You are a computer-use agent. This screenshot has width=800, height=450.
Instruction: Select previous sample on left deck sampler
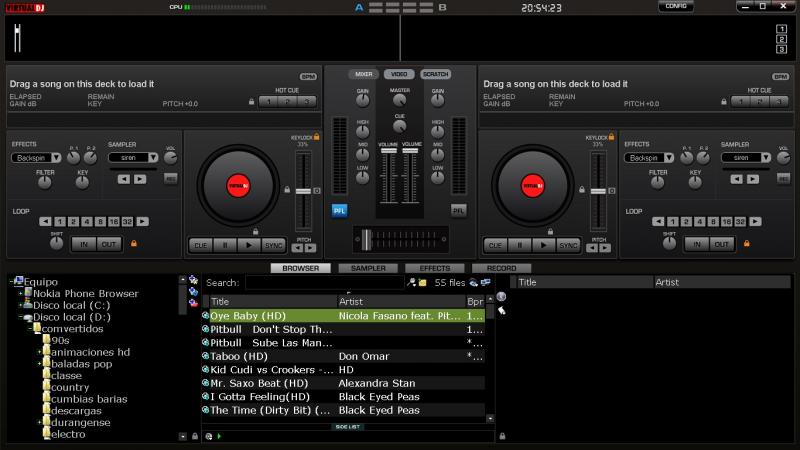tap(124, 179)
